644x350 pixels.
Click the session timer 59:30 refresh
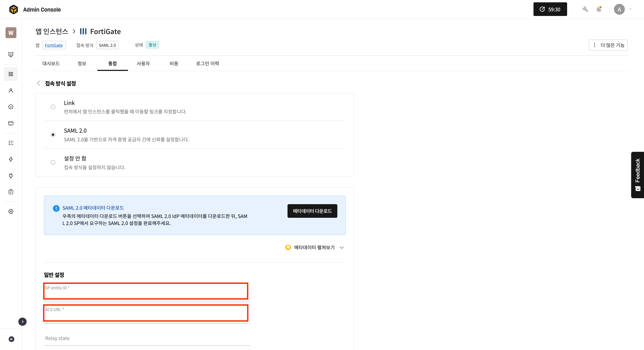(550, 10)
